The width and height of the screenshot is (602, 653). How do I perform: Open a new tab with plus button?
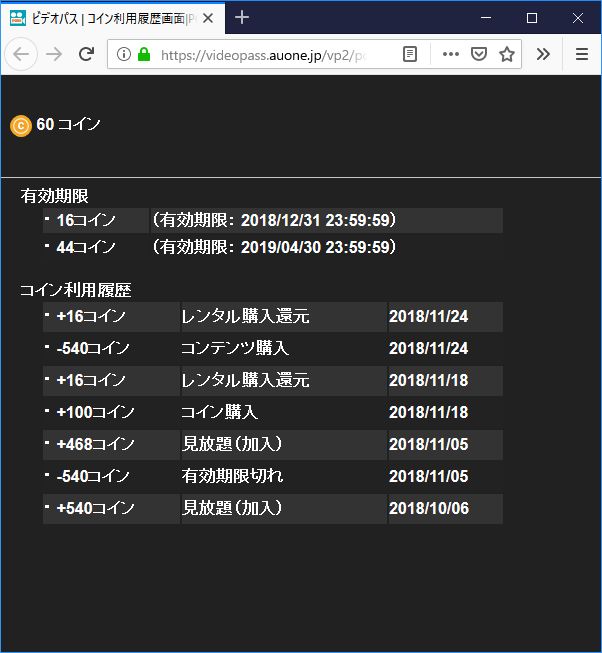242,18
